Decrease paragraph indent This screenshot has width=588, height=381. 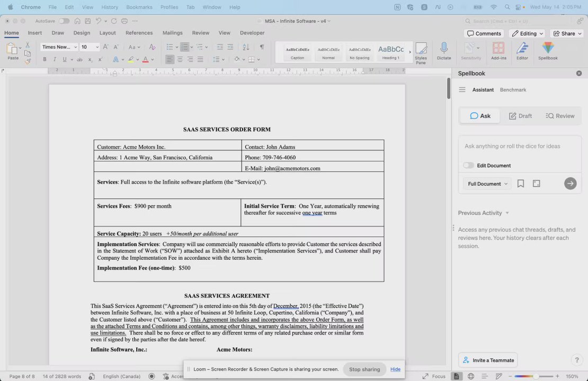[220, 47]
